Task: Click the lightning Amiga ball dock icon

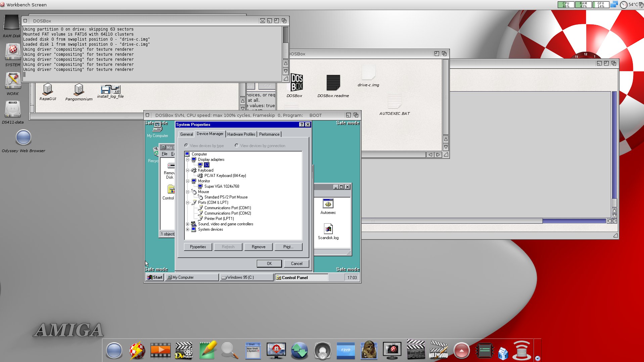Action: [x=137, y=350]
